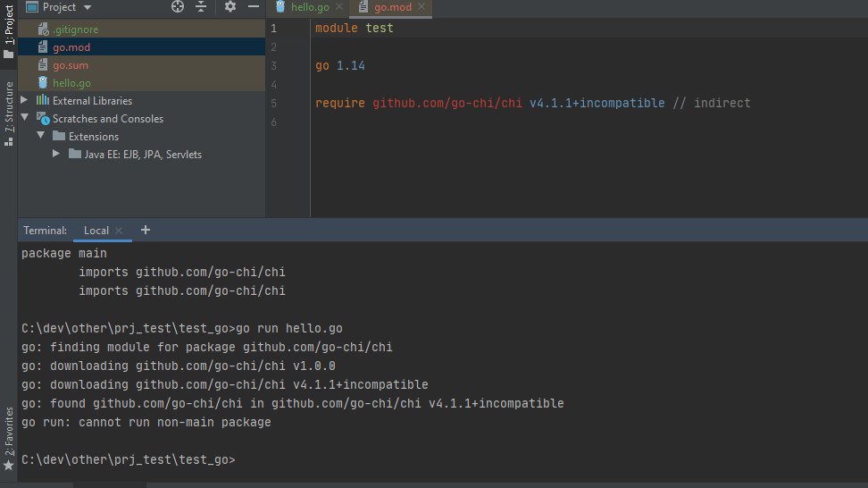Viewport: 868px width, 488px height.
Task: Add a new terminal session with plus
Action: tap(145, 230)
